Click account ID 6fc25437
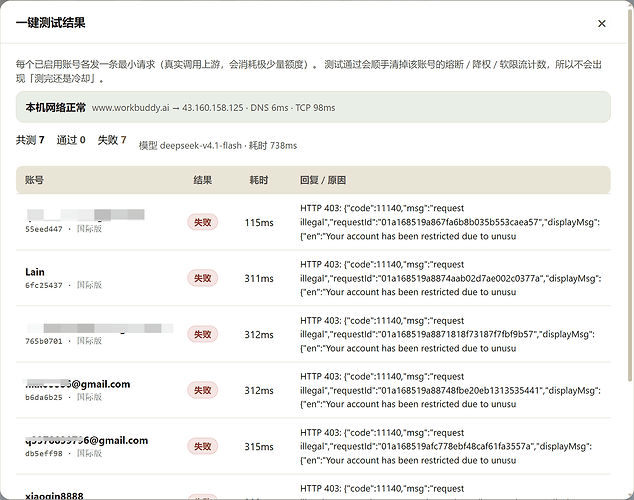This screenshot has height=500, width=634. point(44,285)
